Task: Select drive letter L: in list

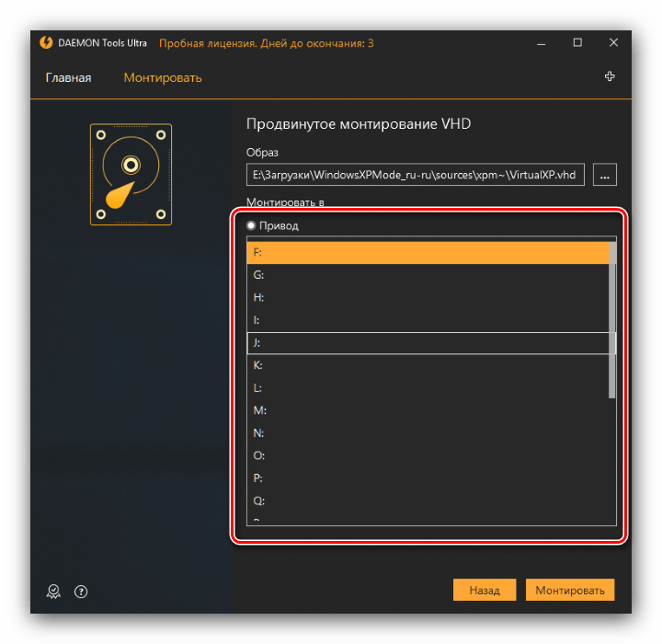Action: [x=428, y=388]
